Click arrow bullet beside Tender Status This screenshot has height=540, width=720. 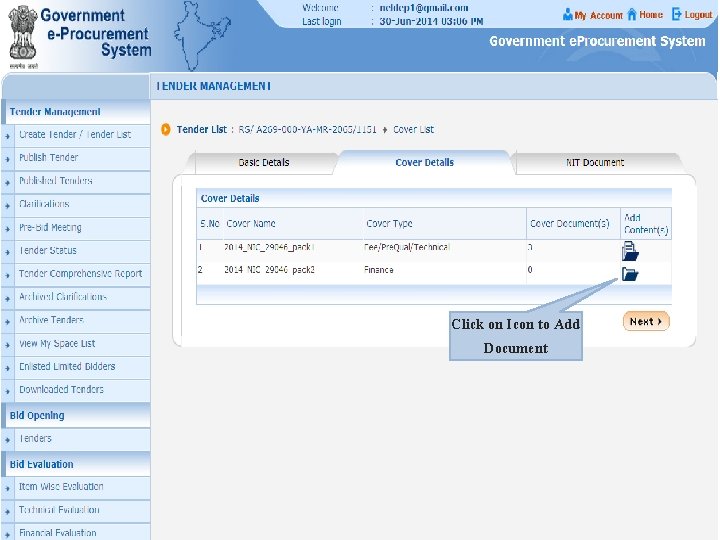pos(7,252)
